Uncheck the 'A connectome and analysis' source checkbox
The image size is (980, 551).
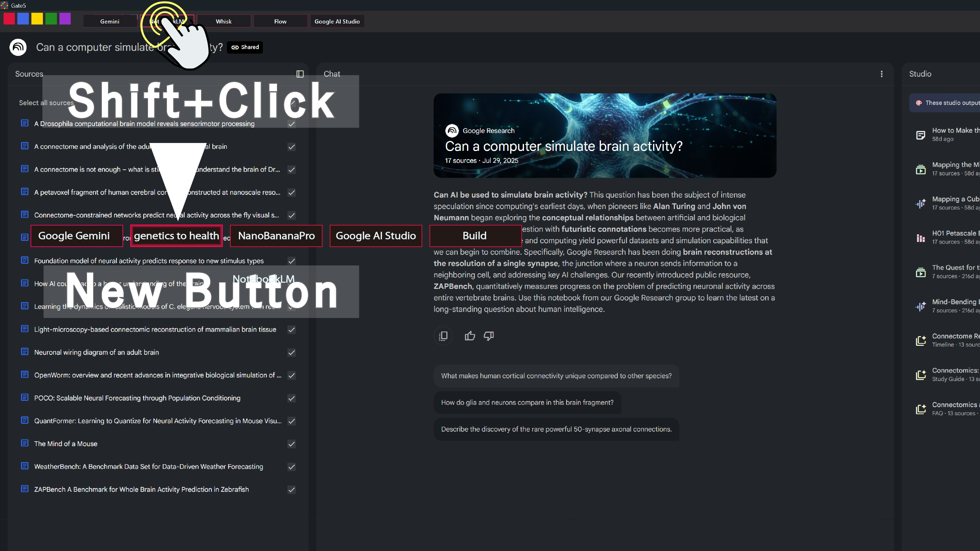click(x=291, y=147)
